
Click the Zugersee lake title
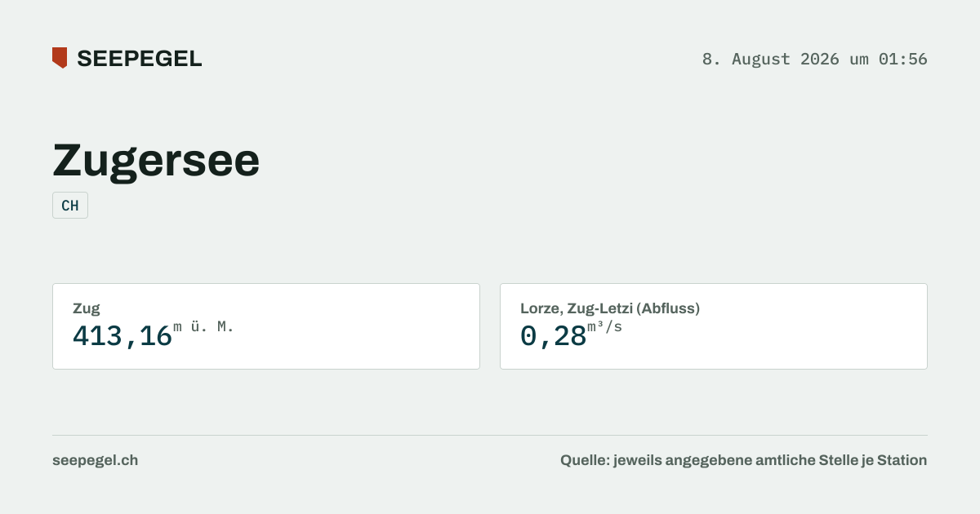[x=156, y=161]
